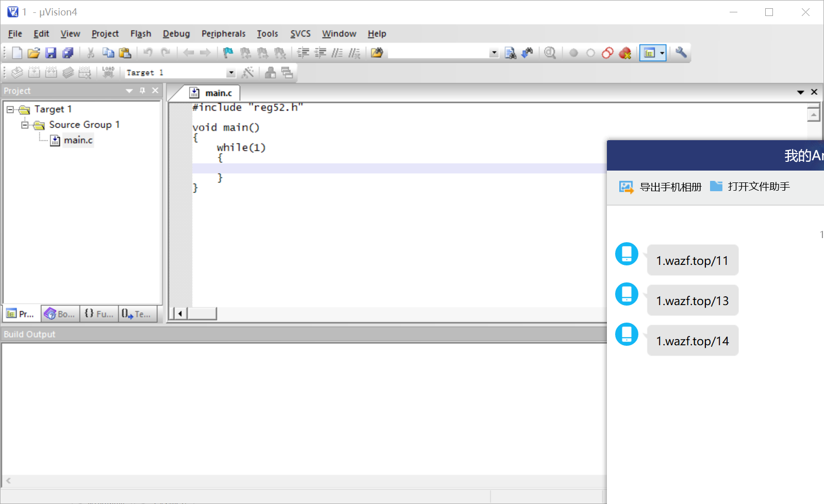Copy selection using the Copy icon

click(108, 53)
